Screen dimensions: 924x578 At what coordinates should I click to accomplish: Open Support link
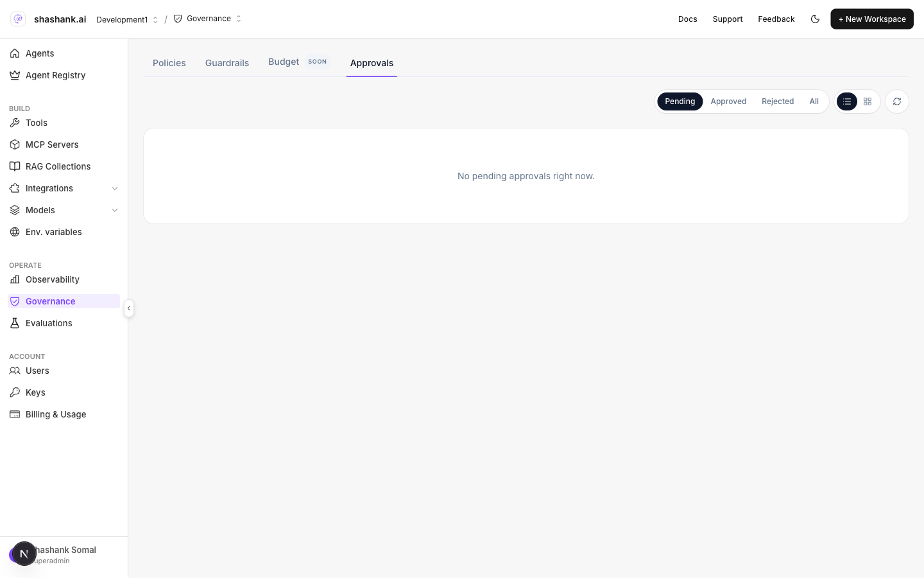(x=728, y=19)
